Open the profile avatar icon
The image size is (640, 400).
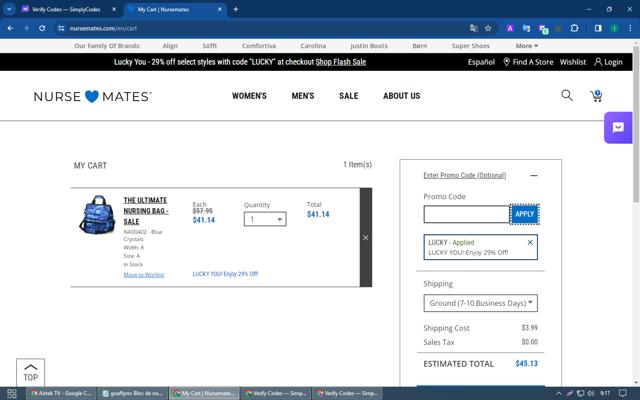pos(614,28)
